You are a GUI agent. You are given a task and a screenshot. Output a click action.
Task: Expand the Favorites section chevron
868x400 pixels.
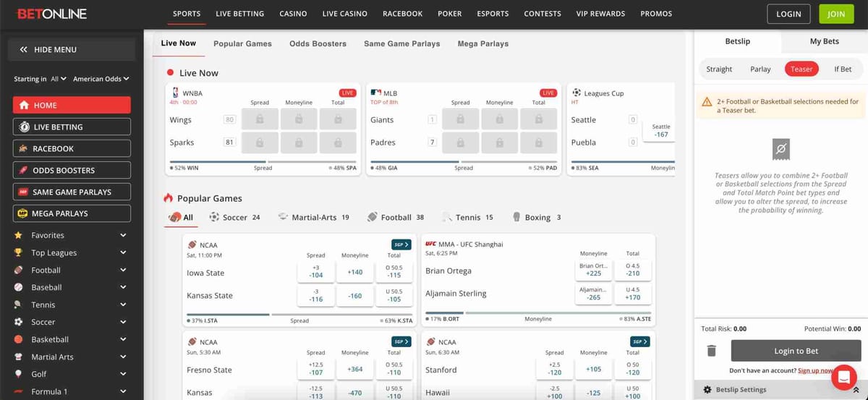click(x=123, y=235)
